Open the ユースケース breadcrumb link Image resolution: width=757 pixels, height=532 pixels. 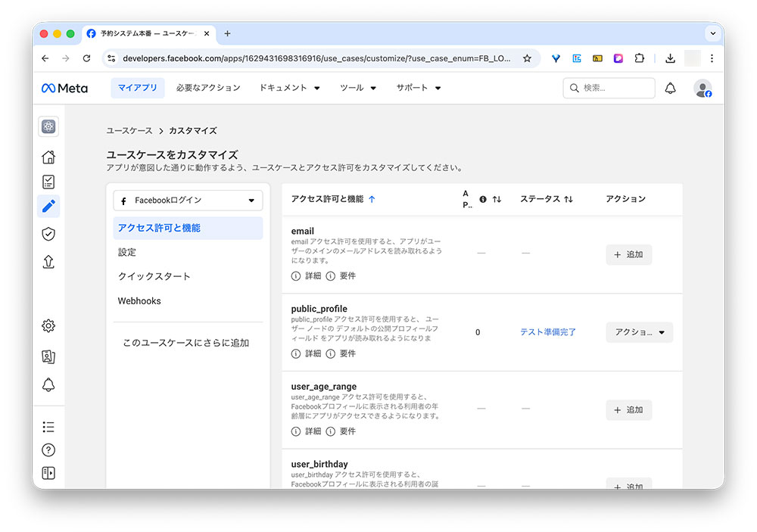click(x=129, y=130)
